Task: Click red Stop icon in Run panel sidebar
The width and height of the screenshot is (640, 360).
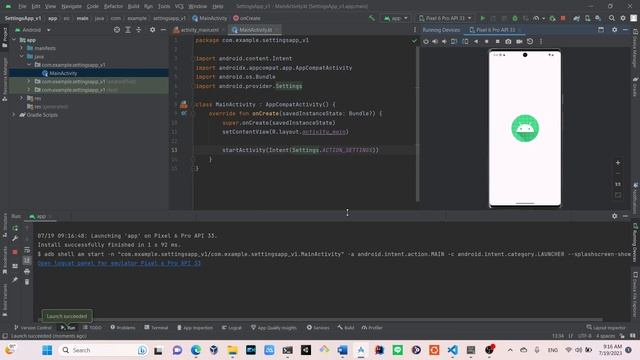Action: [15, 252]
